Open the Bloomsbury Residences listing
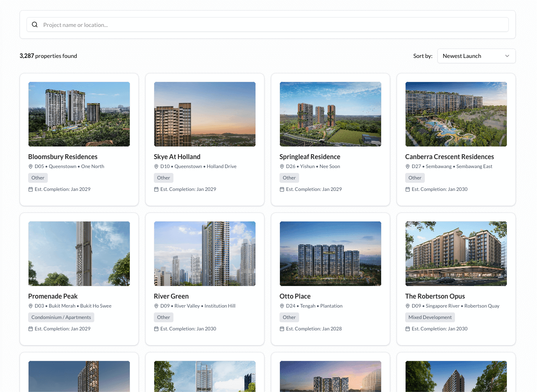 [x=62, y=157]
